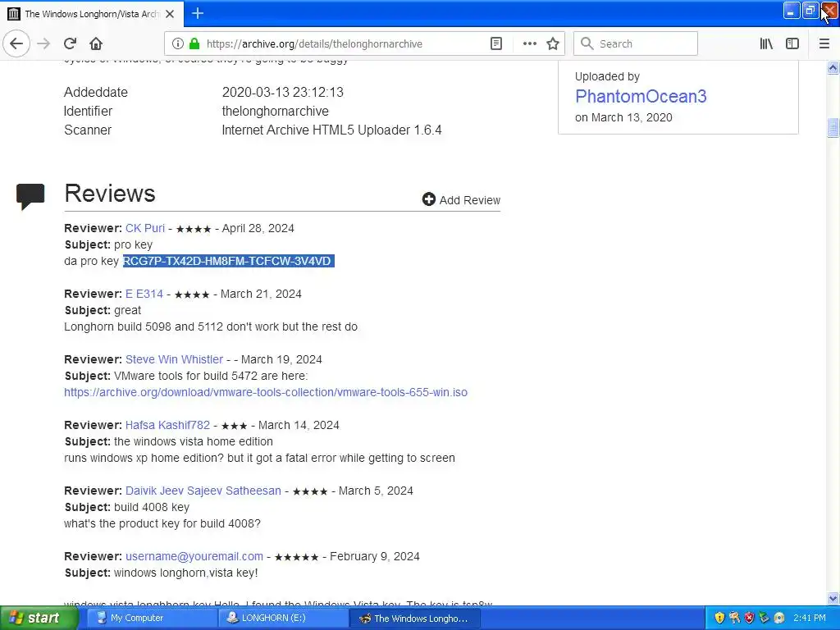The width and height of the screenshot is (840, 630).
Task: Click the system tray clock 2:41 PM
Action: (810, 618)
